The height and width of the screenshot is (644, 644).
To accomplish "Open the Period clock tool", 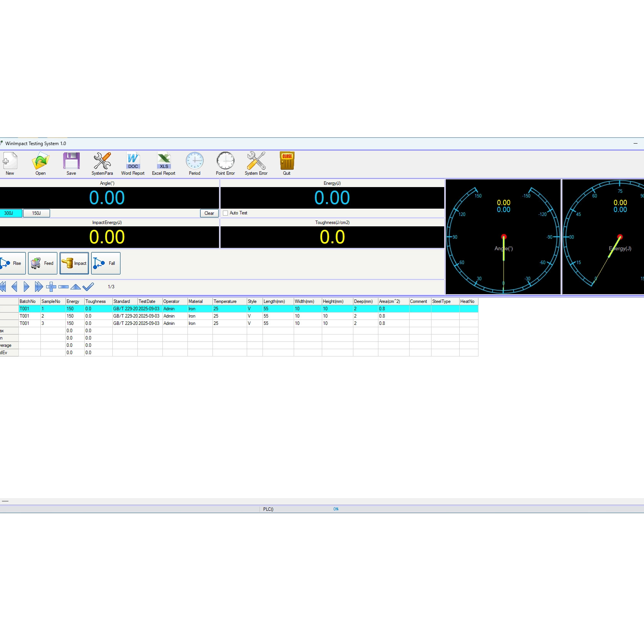I will click(x=194, y=164).
